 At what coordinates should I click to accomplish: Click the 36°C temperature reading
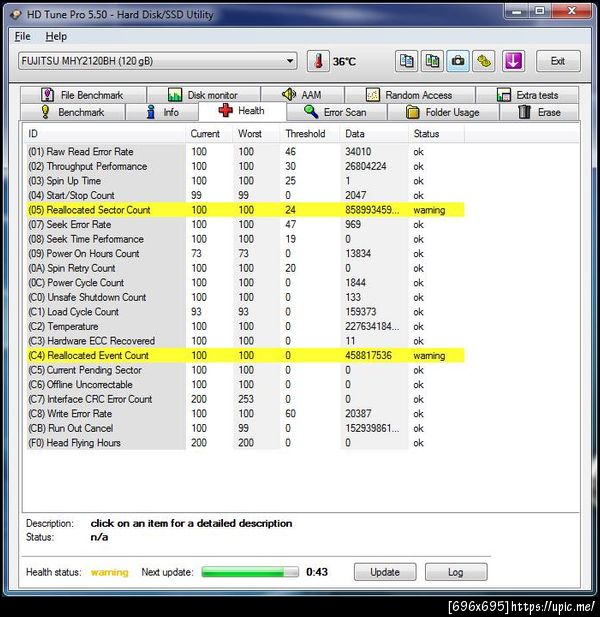(x=344, y=61)
